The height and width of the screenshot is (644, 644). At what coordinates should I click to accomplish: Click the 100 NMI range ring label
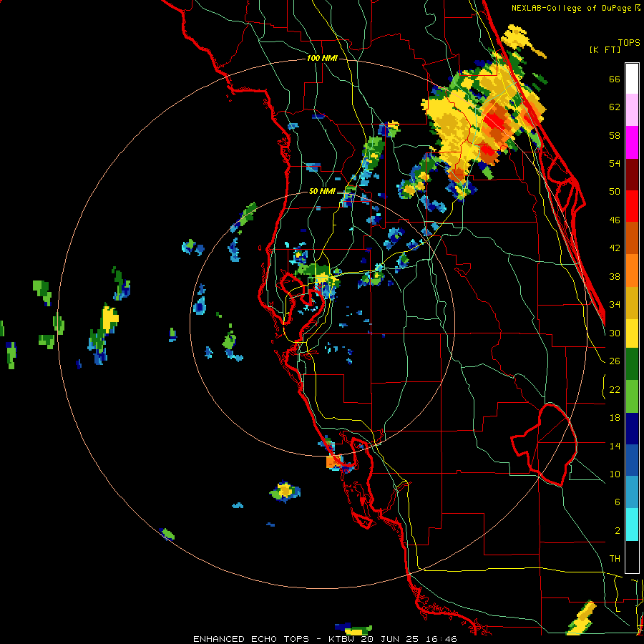pos(322,59)
